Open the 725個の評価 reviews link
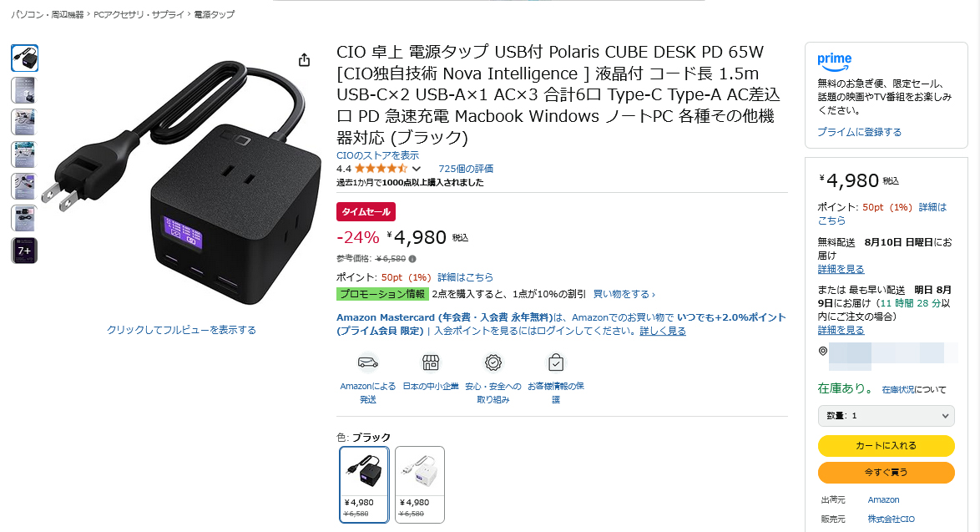The height and width of the screenshot is (532, 980). pyautogui.click(x=466, y=169)
